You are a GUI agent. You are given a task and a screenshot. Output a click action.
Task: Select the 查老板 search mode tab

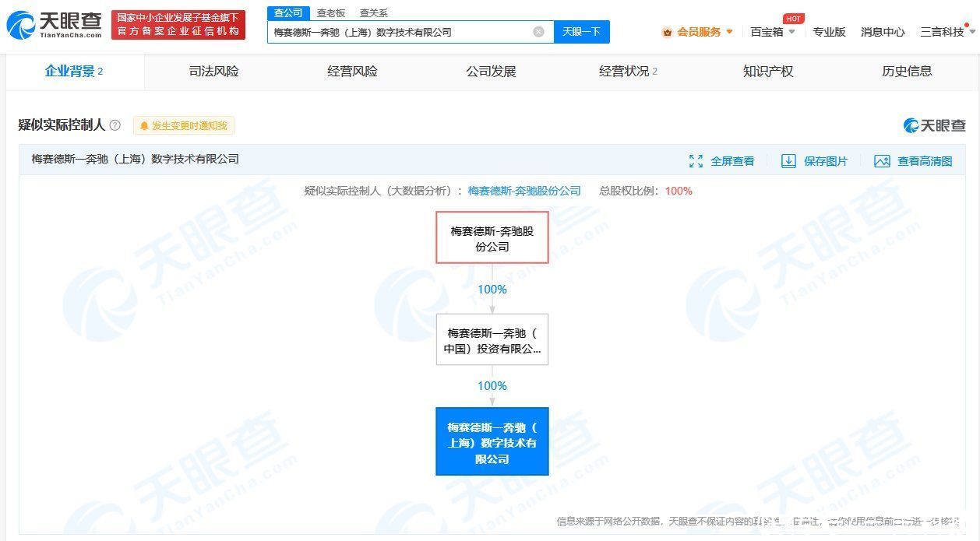click(331, 13)
